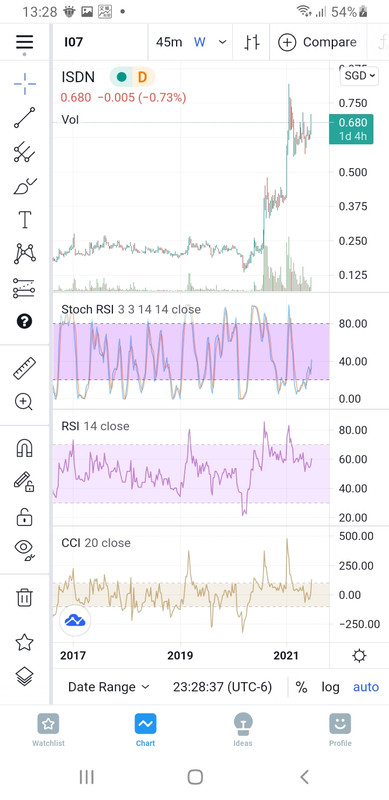Activate the zoom in magnifier tool
389x800 pixels.
click(25, 402)
